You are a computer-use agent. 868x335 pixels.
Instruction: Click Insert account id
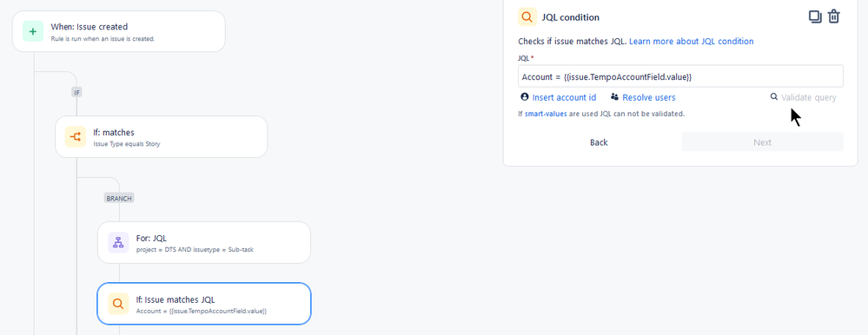(564, 97)
